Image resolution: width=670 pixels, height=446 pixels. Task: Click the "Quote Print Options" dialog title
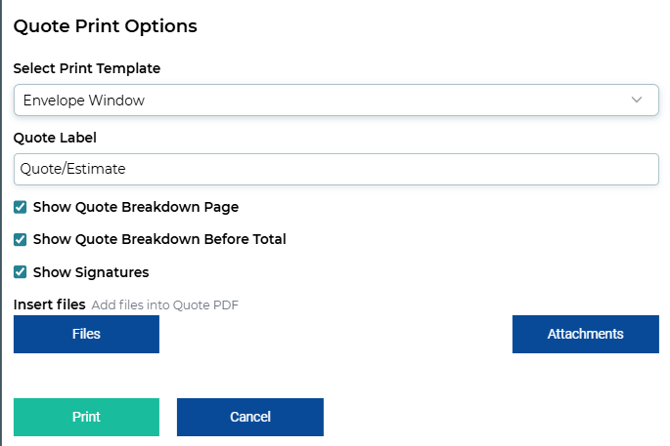tap(105, 26)
